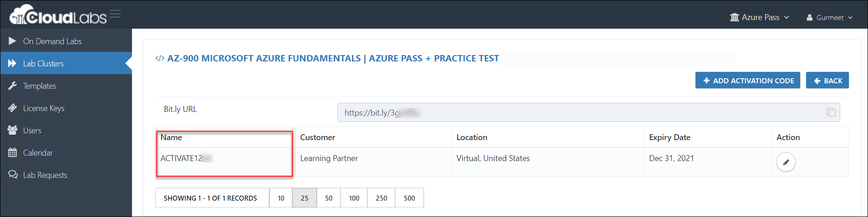Copy the Bit.ly URL with copy icon

(x=831, y=112)
